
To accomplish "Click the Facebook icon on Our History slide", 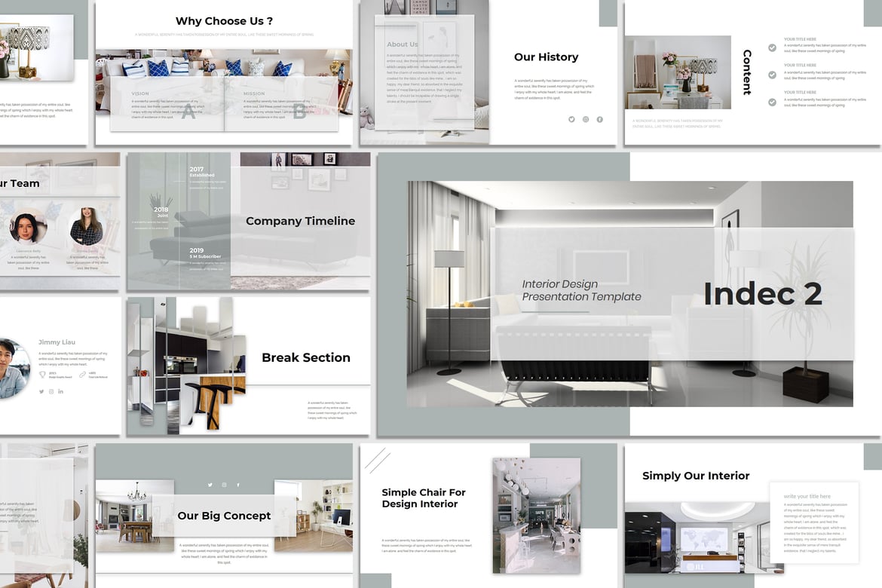I will point(599,119).
